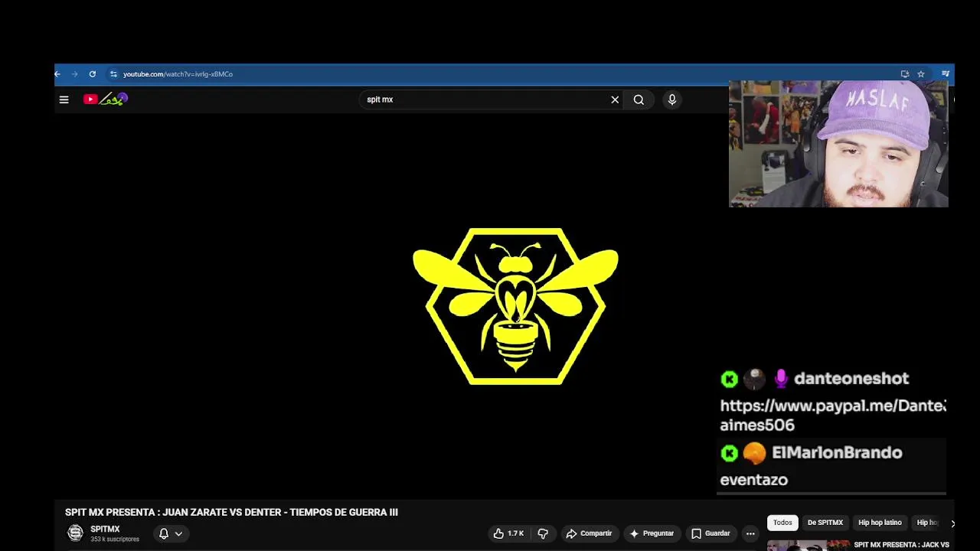
Task: Like the video (1.7 K)
Action: (508, 533)
